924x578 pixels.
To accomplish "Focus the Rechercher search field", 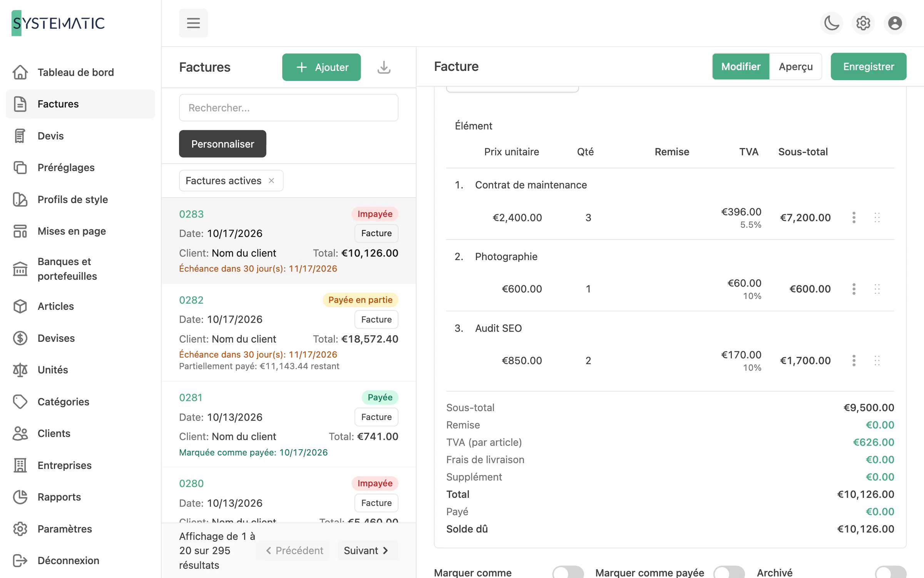I will pyautogui.click(x=288, y=108).
